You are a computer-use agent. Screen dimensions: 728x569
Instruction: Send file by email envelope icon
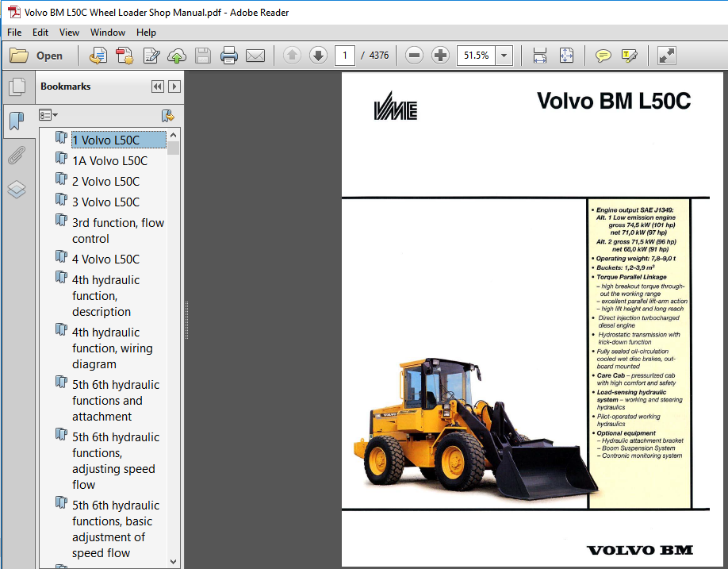[255, 56]
